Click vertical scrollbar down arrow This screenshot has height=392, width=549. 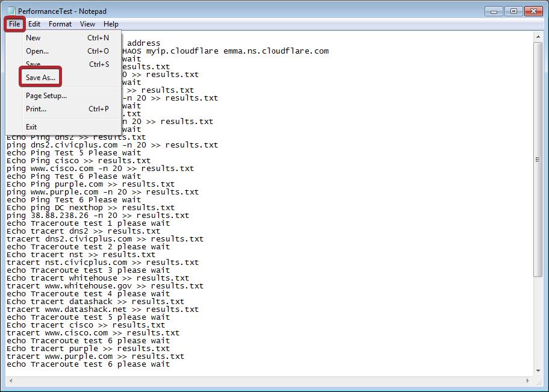[x=538, y=371]
